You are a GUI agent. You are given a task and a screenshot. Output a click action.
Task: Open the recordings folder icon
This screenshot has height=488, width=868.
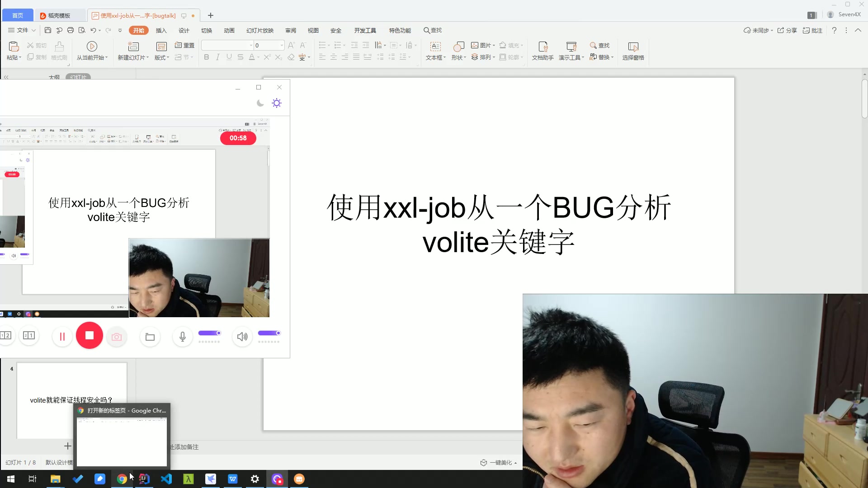(150, 337)
